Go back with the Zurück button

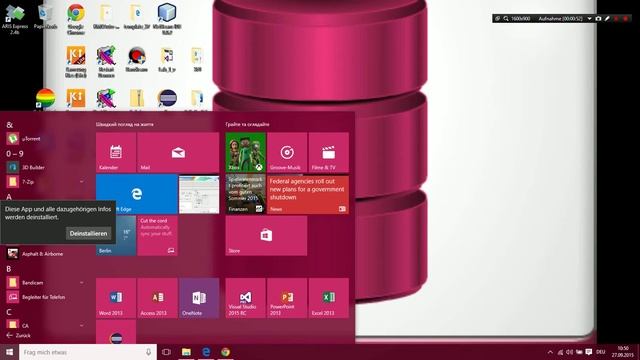tap(18, 336)
